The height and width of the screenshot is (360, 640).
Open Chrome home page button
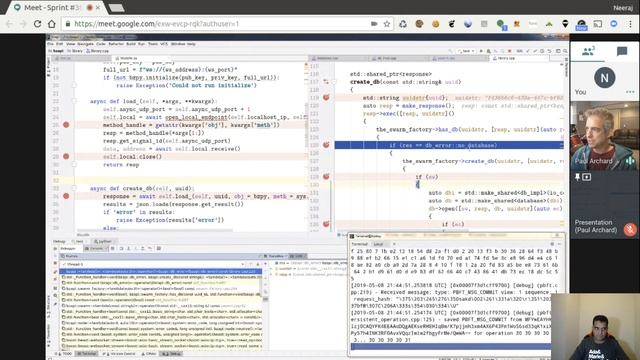click(51, 24)
